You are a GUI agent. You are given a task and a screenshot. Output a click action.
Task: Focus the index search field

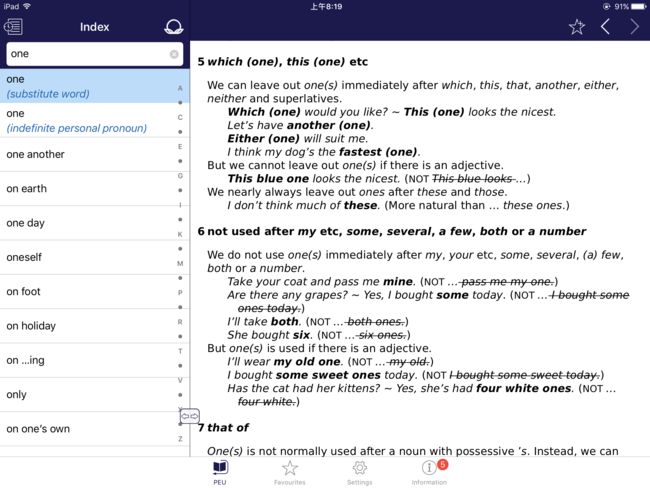coord(95,54)
